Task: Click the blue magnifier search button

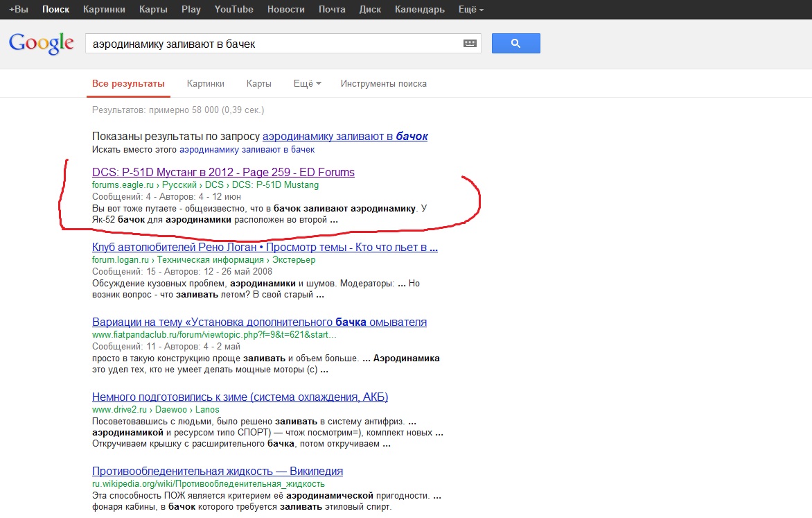Action: click(x=515, y=43)
